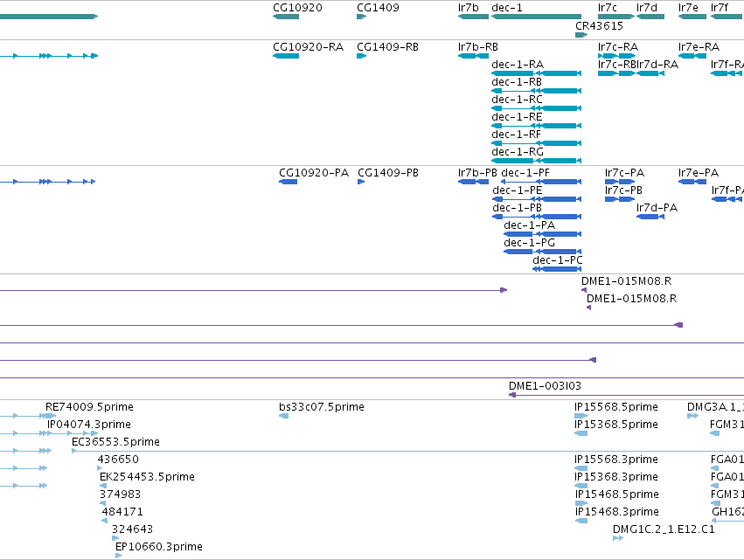
Task: Click the EK254453.5prime EST label
Action: 147,476
